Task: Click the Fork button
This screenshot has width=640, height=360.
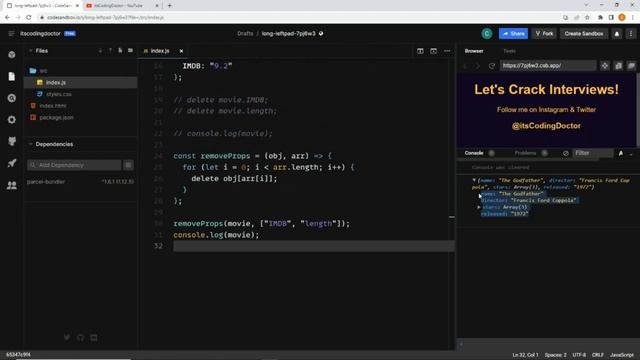Action: (544, 33)
